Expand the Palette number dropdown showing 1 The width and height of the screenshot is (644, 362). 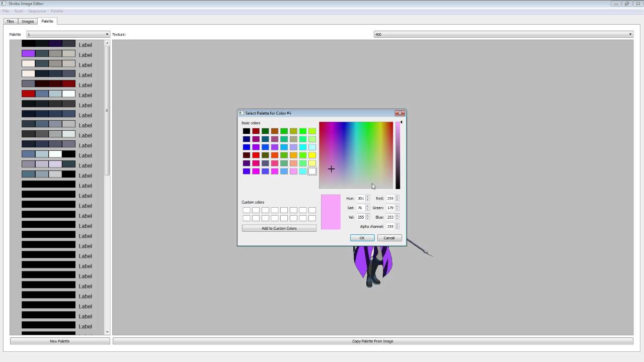click(x=68, y=34)
